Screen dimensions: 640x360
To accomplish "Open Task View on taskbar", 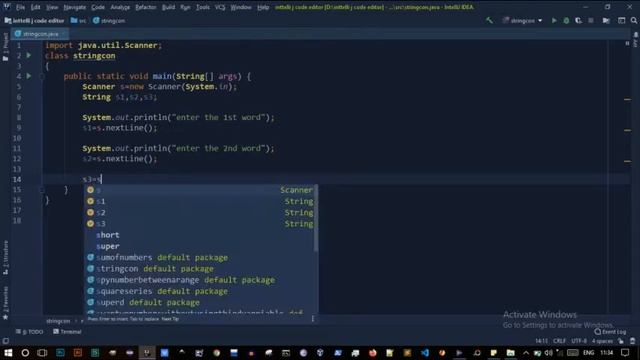I will (42, 353).
